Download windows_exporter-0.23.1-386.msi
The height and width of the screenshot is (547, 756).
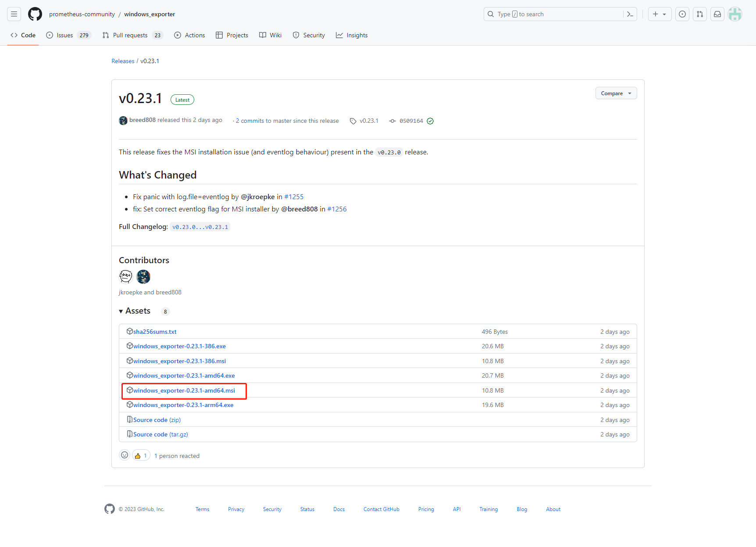179,361
